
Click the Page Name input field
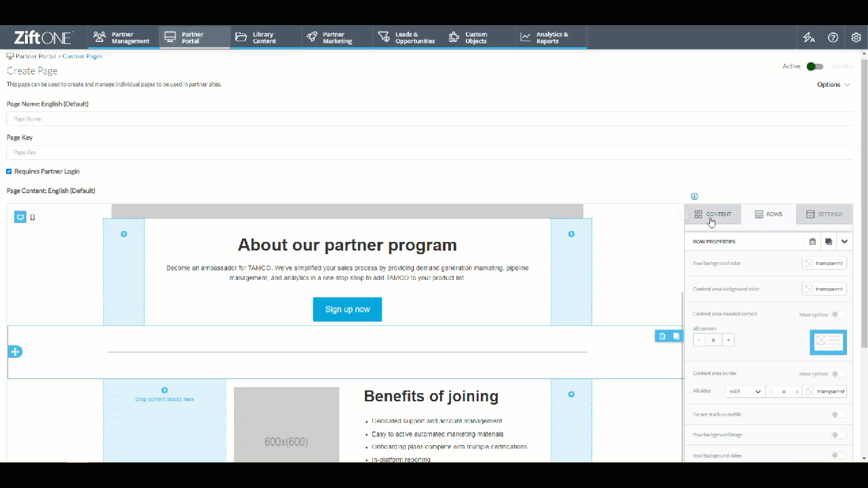pyautogui.click(x=430, y=119)
